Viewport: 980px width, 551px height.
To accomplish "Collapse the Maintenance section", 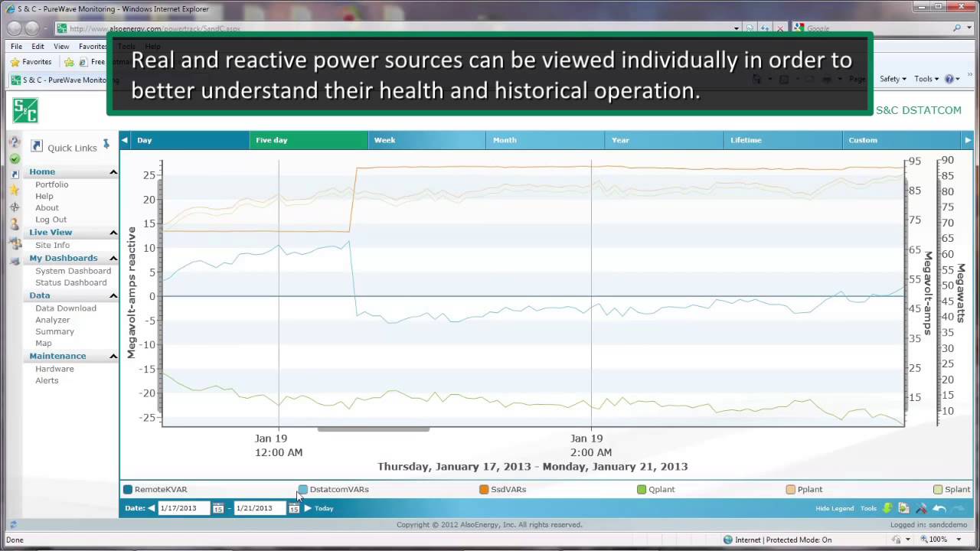I will [x=113, y=357].
